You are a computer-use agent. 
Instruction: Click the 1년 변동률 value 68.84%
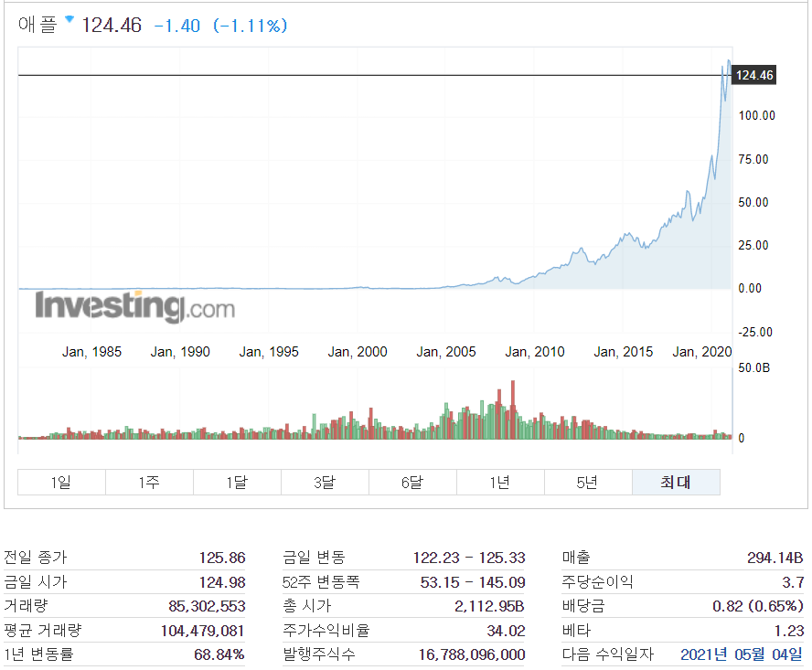219,654
